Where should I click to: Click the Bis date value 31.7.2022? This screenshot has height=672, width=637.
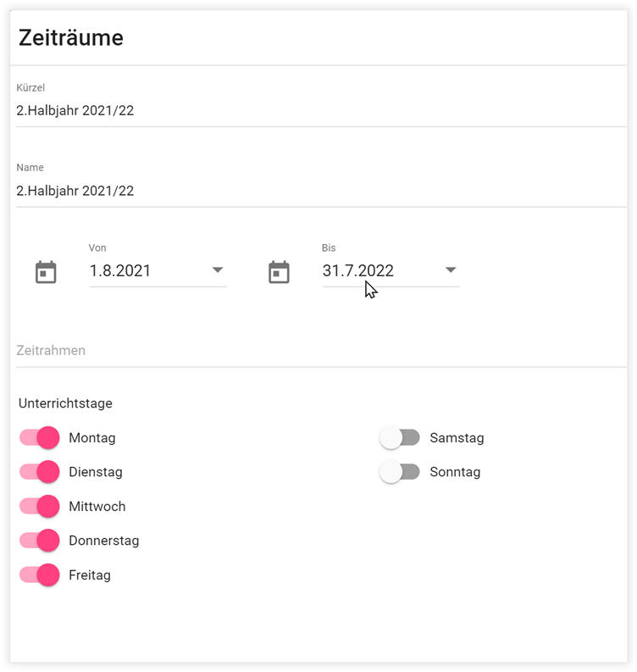[357, 271]
